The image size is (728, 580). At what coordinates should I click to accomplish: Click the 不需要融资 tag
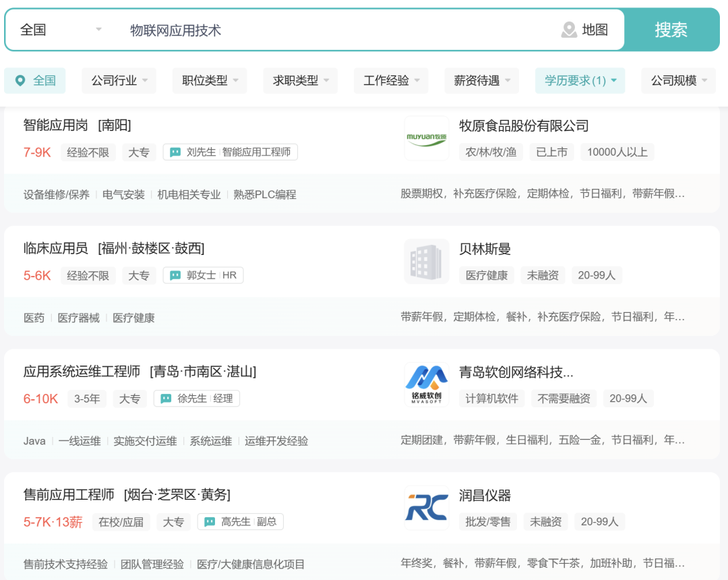(564, 398)
